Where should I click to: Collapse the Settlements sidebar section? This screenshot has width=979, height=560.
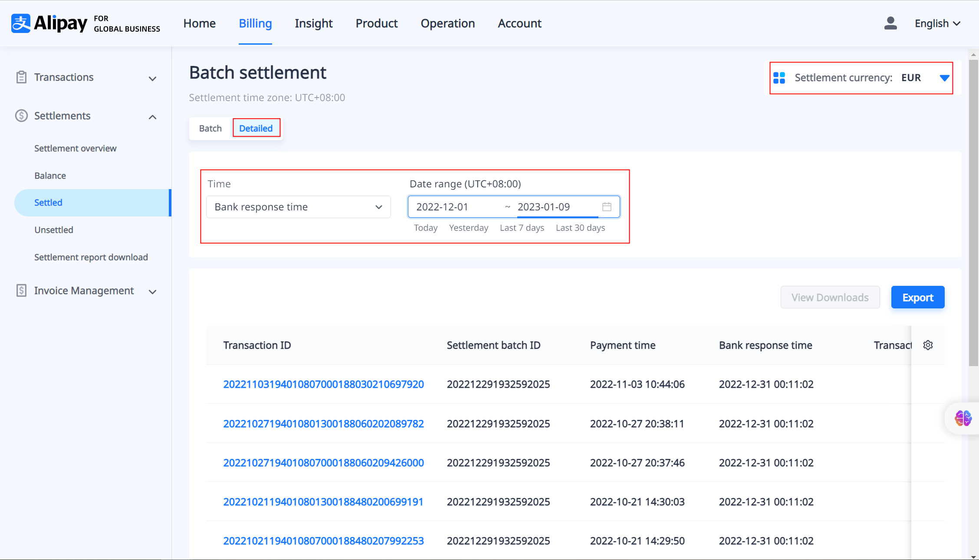152,117
